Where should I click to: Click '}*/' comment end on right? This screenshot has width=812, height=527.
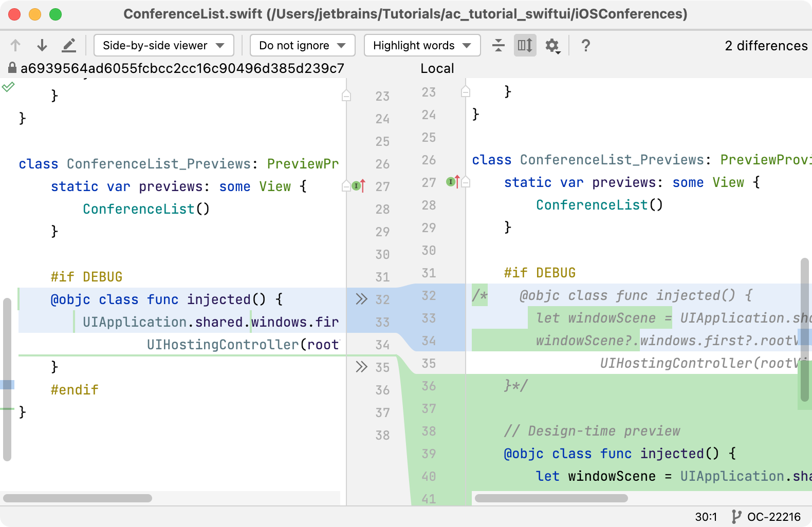click(x=515, y=386)
